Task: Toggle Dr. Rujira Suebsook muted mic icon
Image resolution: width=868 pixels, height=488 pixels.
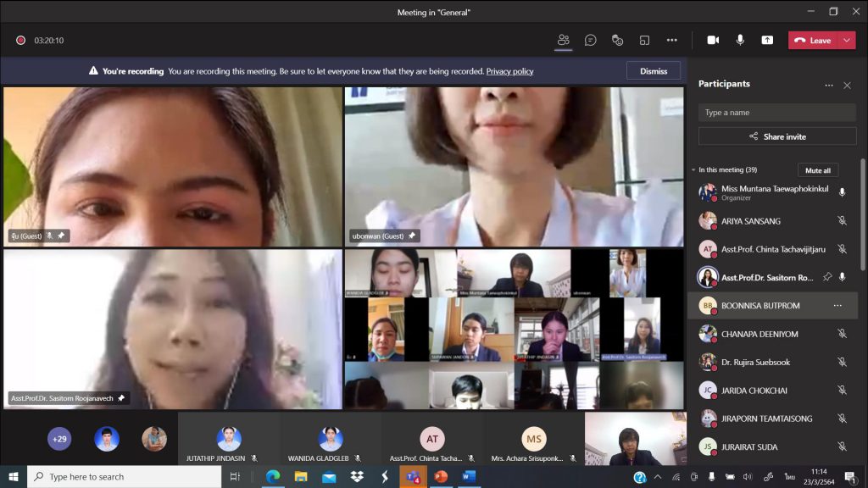Action: coord(842,362)
